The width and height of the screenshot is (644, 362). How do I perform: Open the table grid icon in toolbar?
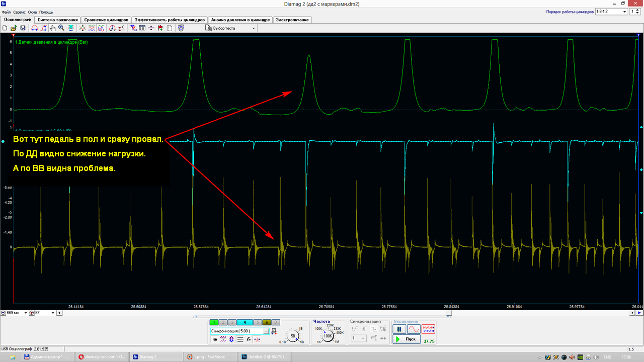click(142, 28)
